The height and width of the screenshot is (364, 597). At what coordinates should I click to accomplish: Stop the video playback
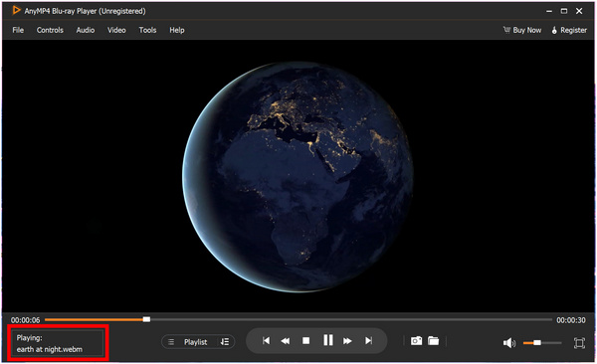coord(305,341)
